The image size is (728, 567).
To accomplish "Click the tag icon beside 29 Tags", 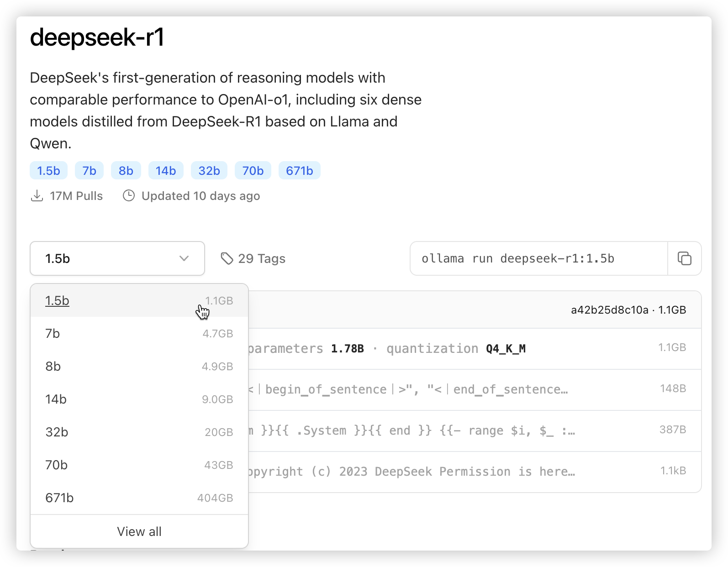I will (x=227, y=258).
